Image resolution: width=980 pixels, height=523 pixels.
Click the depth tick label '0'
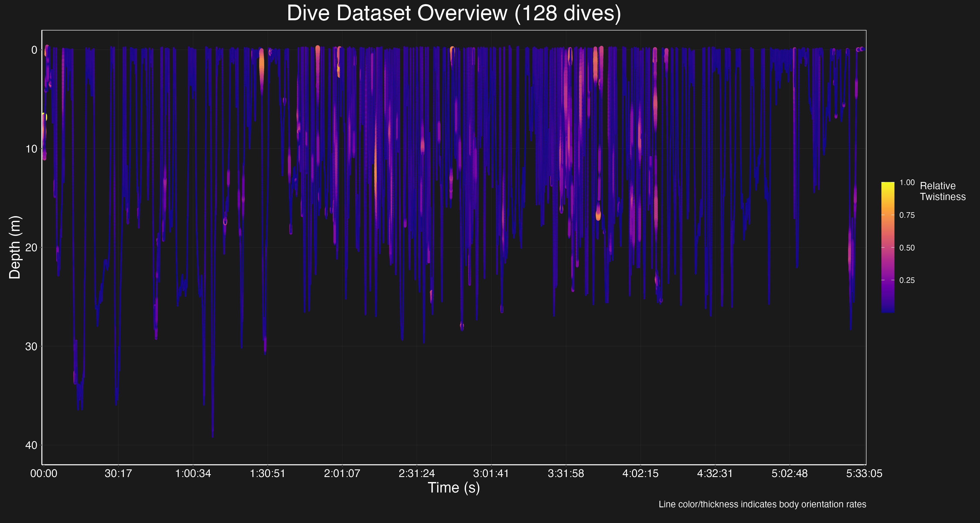tap(34, 50)
